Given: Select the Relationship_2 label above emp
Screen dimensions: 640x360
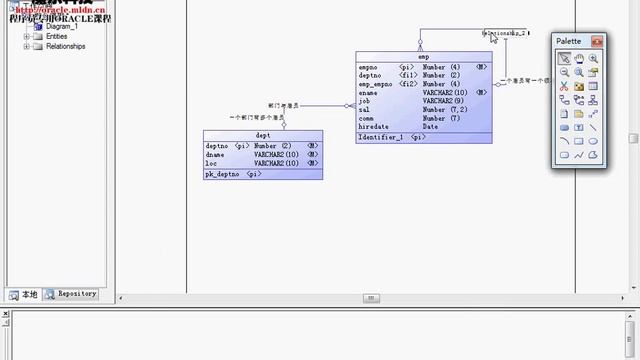Looking at the screenshot, I should (505, 33).
